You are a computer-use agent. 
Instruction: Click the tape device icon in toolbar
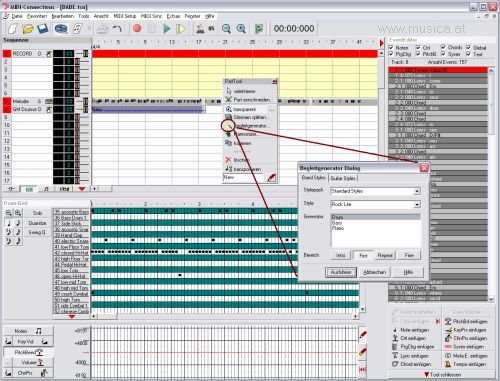point(61,29)
